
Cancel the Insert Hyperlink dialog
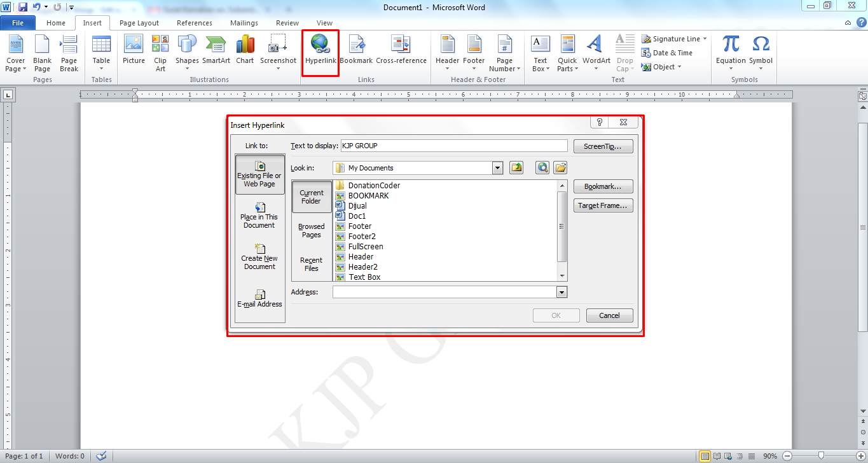(609, 315)
